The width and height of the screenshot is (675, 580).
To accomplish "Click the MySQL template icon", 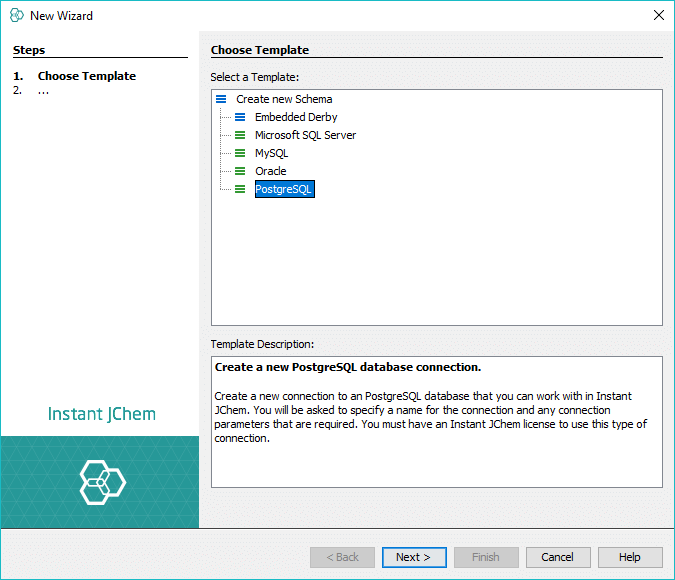I will pyautogui.click(x=240, y=153).
